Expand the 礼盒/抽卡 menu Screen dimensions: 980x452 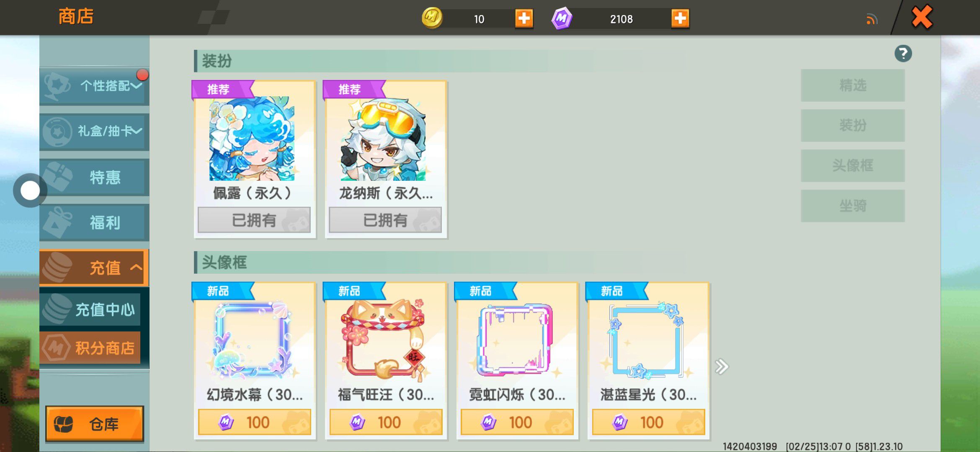click(x=94, y=131)
